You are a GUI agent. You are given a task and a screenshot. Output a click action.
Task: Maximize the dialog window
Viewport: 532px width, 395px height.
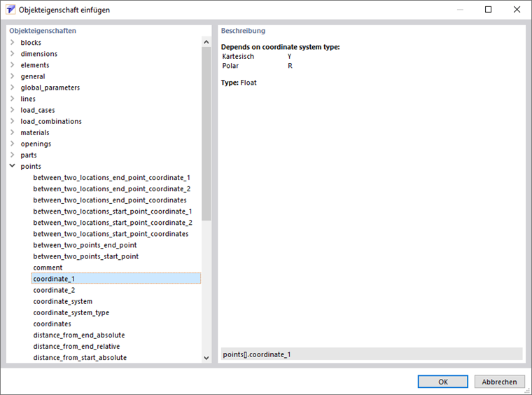pyautogui.click(x=488, y=10)
